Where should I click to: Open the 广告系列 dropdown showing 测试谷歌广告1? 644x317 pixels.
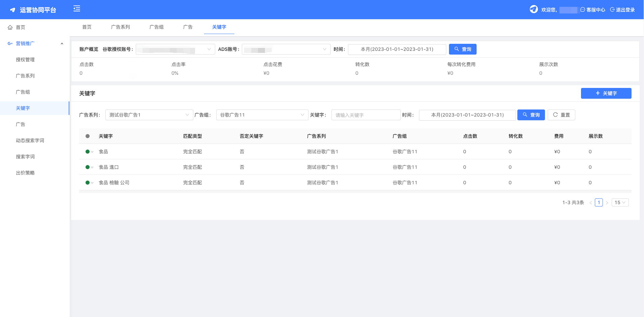tap(149, 115)
